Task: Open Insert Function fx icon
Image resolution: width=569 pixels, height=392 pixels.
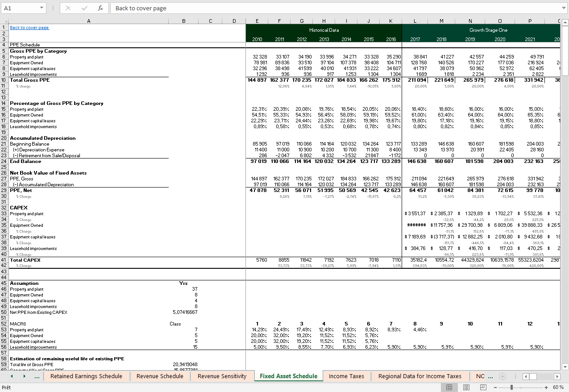Action: point(101,8)
